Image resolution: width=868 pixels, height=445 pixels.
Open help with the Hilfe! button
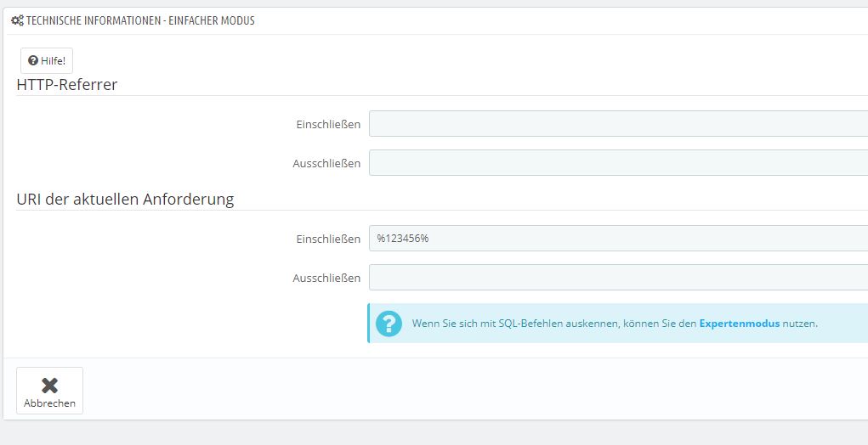[47, 61]
